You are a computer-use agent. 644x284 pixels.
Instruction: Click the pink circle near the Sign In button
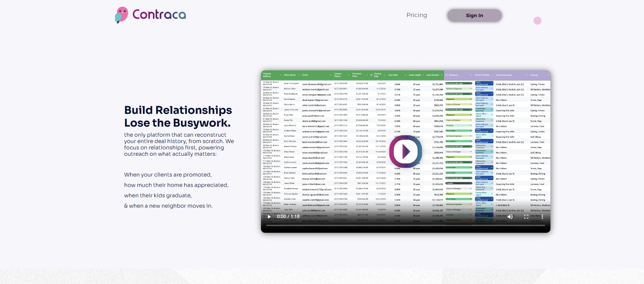(x=537, y=21)
